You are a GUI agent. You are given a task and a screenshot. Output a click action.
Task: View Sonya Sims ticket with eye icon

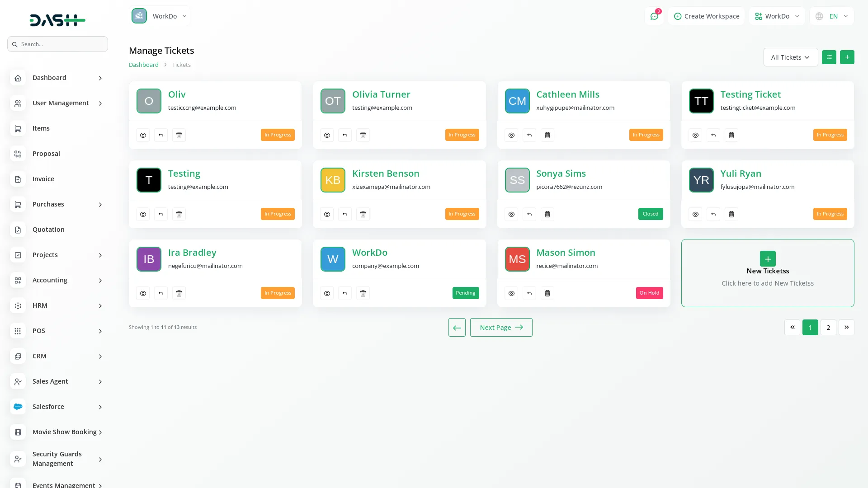click(x=511, y=214)
